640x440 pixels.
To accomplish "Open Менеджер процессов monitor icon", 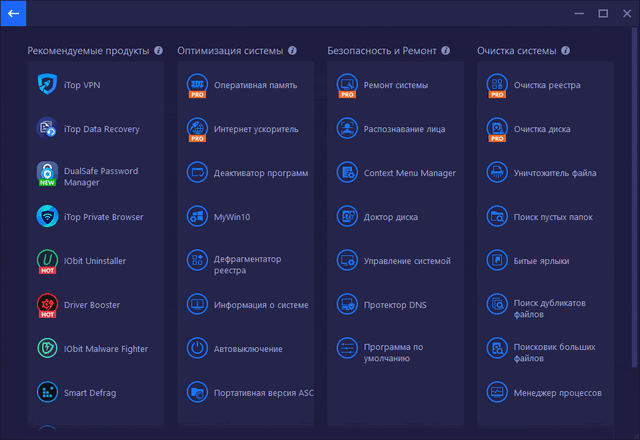I will point(497,392).
